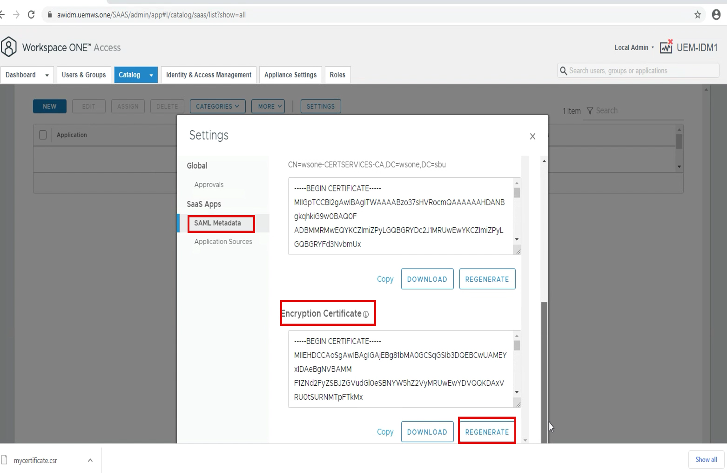Expand the Catalog tab dropdown arrow

pyautogui.click(x=151, y=75)
